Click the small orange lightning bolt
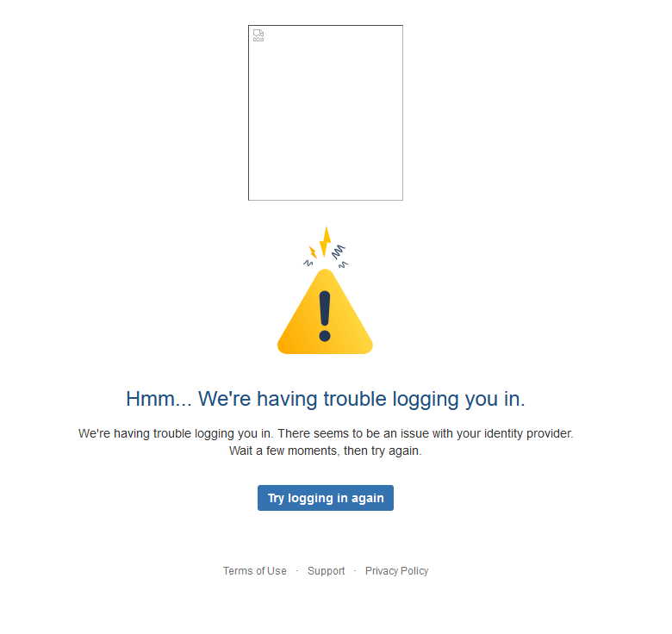The width and height of the screenshot is (672, 634). [x=313, y=252]
